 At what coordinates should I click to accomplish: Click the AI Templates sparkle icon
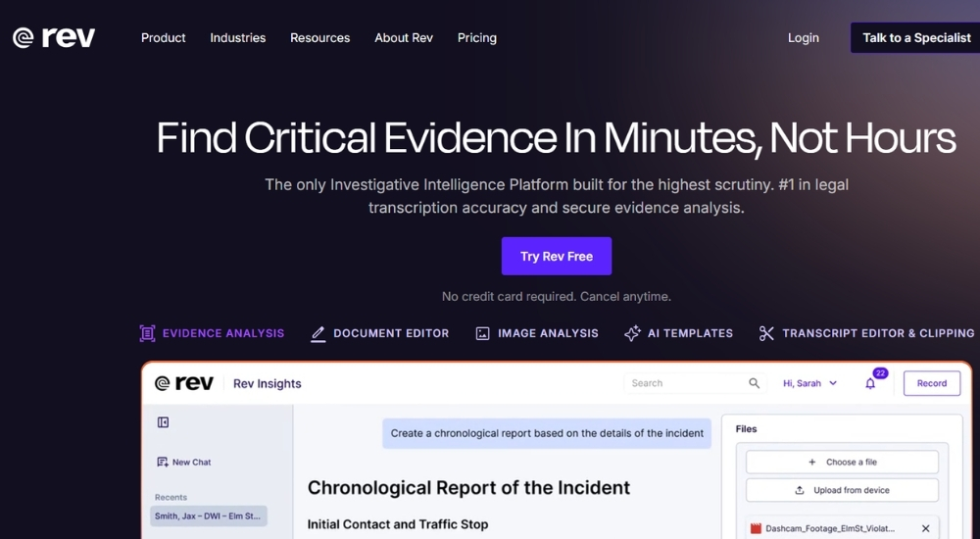[632, 333]
